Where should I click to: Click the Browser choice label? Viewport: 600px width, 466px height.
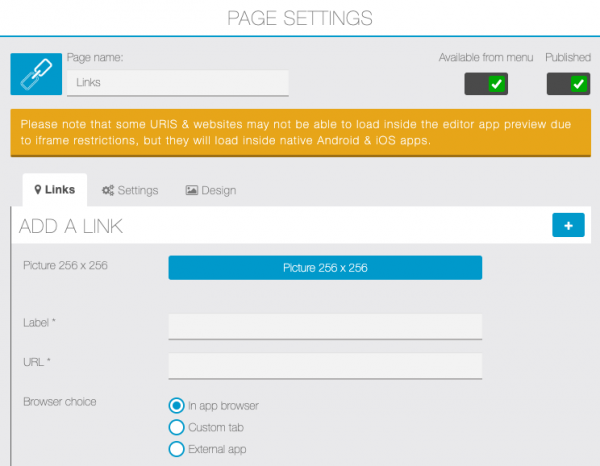tap(59, 402)
